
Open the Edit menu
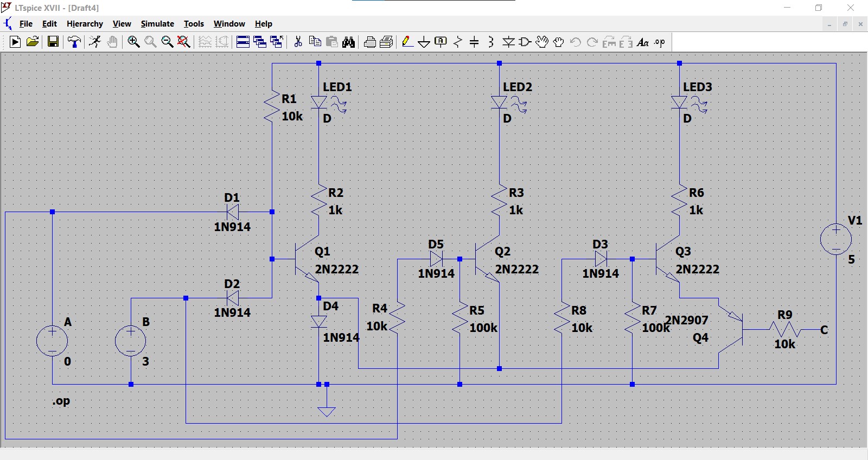(49, 24)
